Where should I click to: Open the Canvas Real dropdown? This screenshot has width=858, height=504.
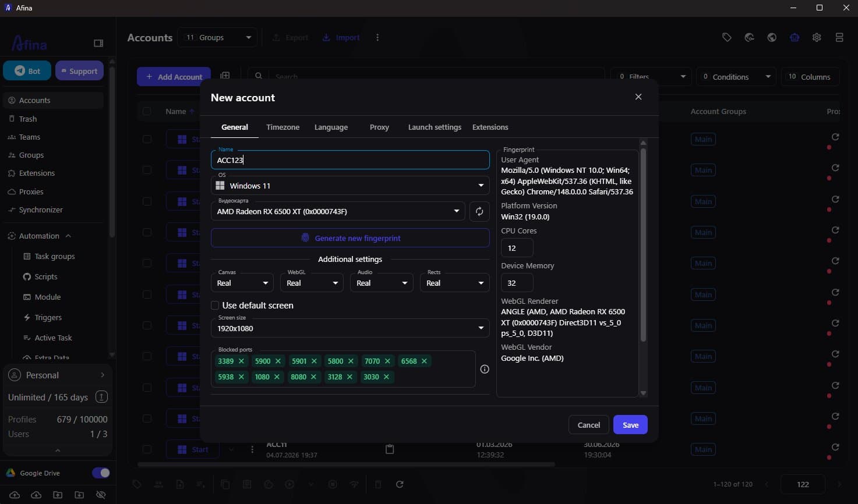tap(242, 283)
